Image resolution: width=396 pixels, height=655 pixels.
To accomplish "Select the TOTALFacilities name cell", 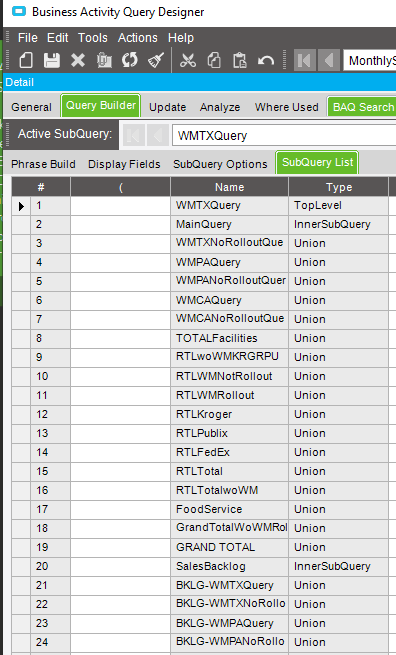I will point(229,339).
